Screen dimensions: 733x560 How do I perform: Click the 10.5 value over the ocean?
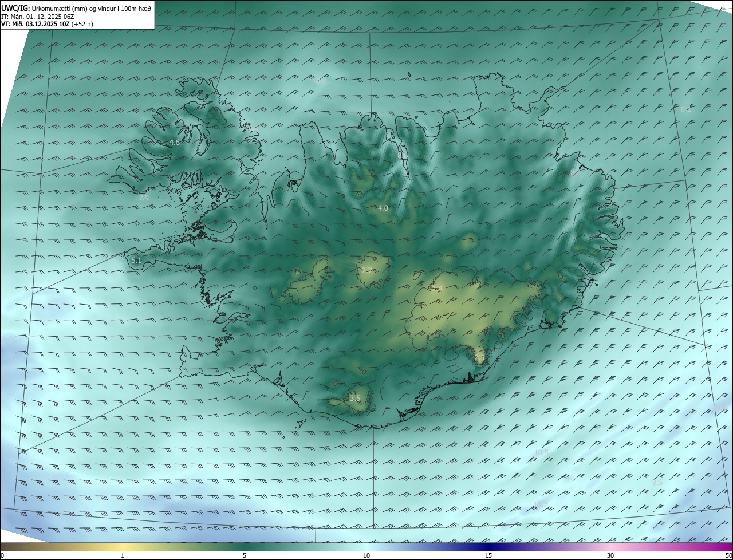point(541,452)
